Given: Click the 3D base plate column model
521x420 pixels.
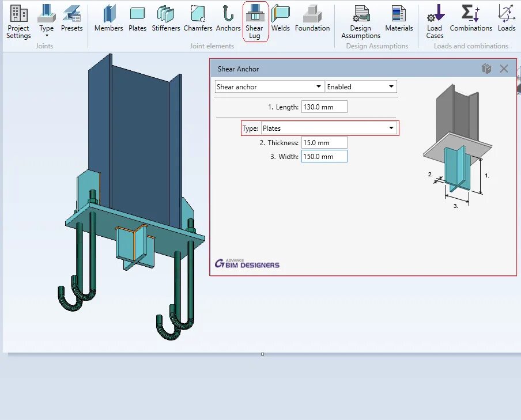Looking at the screenshot, I should pos(131,196).
